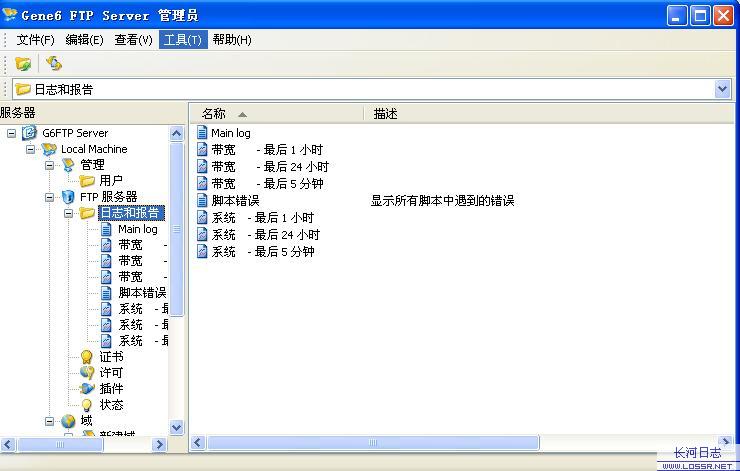Collapse the 管理 tree node
This screenshot has height=471, width=740.
(x=50, y=165)
